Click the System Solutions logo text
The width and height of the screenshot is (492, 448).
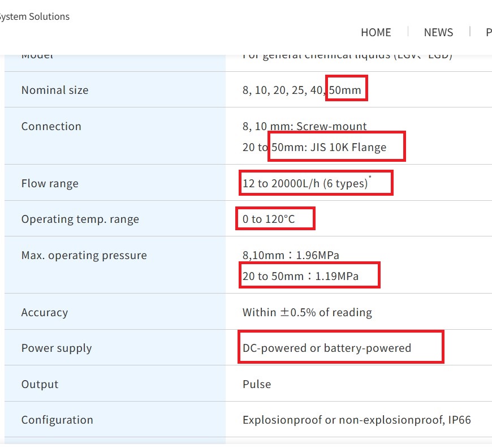point(34,16)
